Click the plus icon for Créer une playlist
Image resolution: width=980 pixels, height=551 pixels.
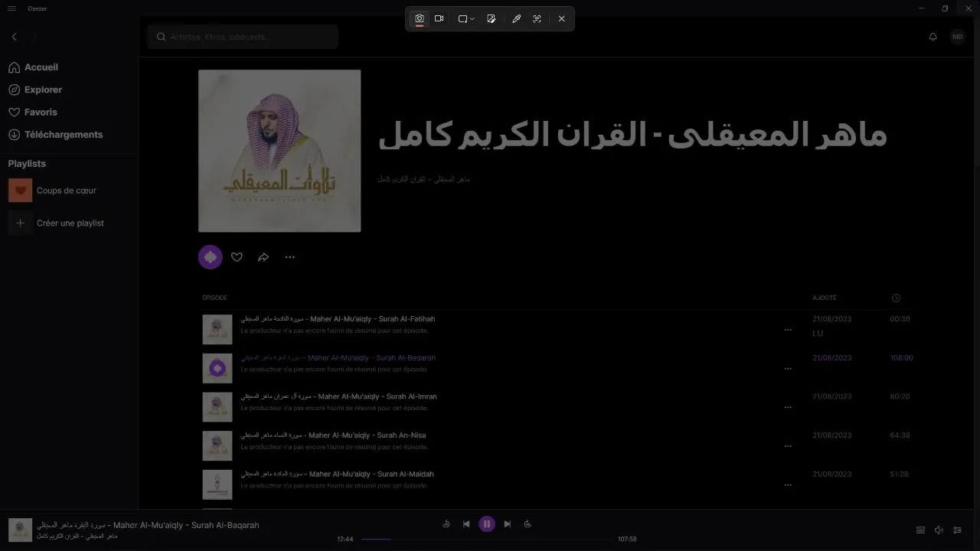[x=21, y=223]
